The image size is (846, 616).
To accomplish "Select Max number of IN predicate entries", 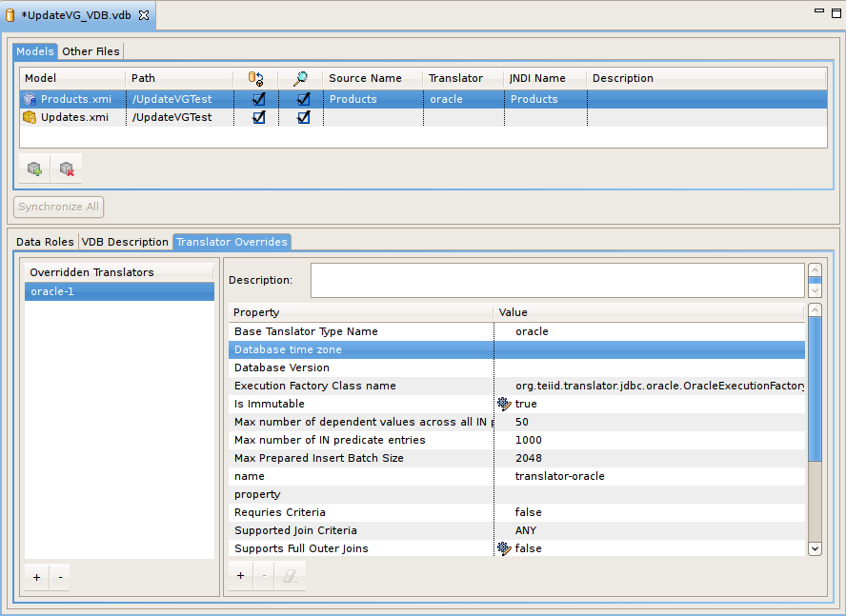I will click(330, 440).
